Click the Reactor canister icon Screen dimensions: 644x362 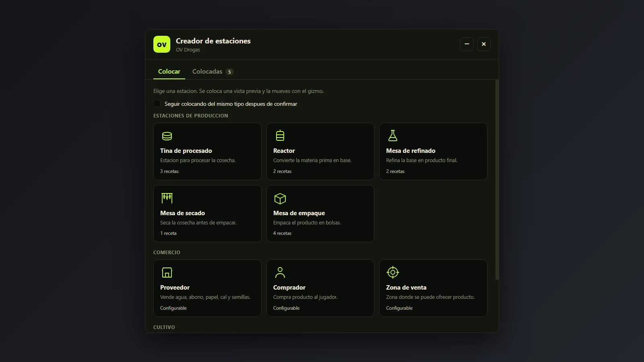tap(280, 136)
